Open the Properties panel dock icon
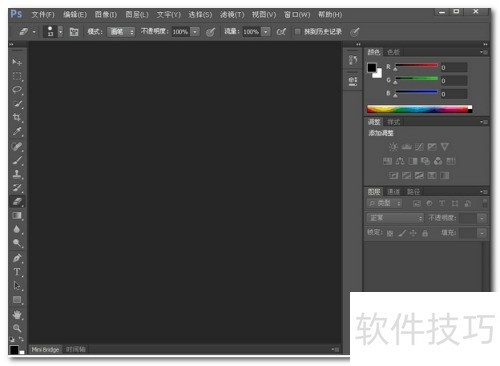The width and height of the screenshot is (500, 366). (353, 81)
